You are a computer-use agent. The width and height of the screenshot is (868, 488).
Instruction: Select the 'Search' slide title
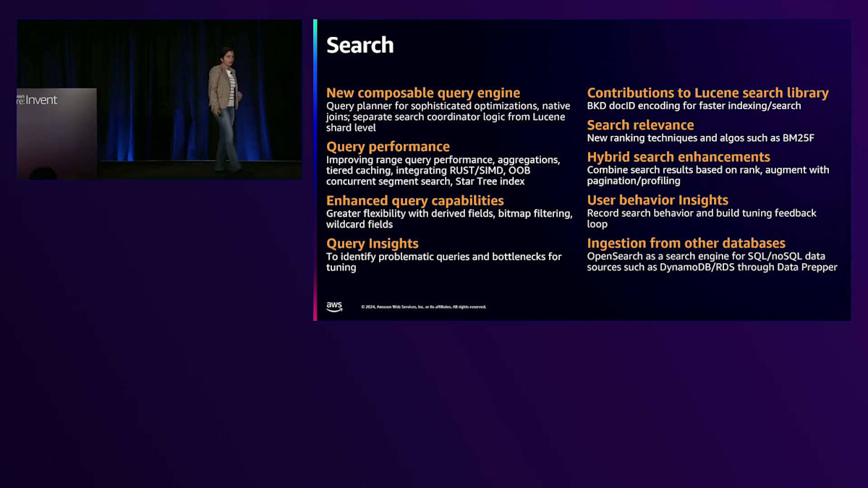pos(360,45)
